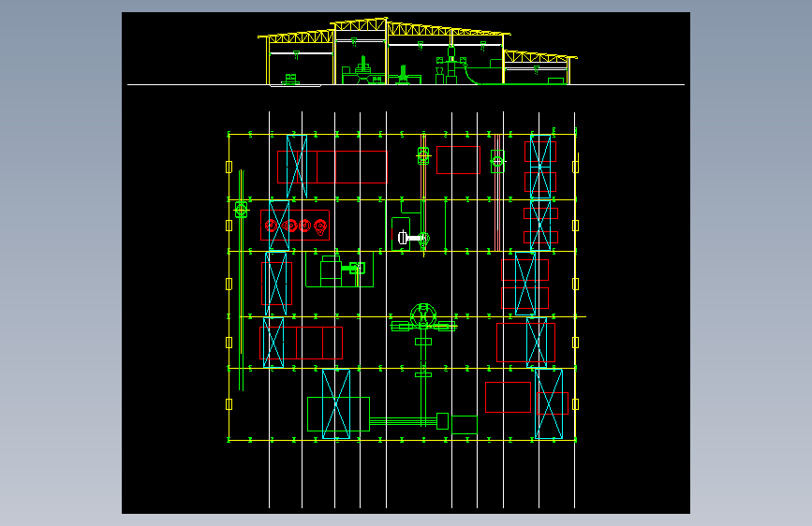Image resolution: width=812 pixels, height=526 pixels.
Task: Select the large green circular machine at center
Action: pos(423,316)
